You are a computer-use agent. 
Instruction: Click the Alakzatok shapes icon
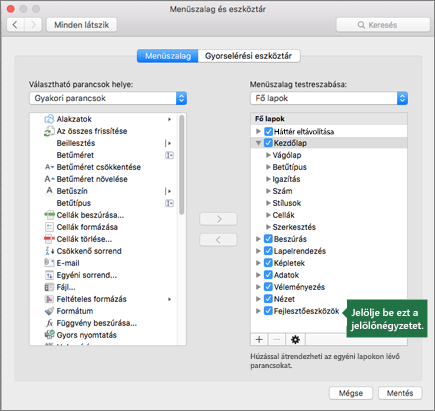pyautogui.click(x=49, y=119)
